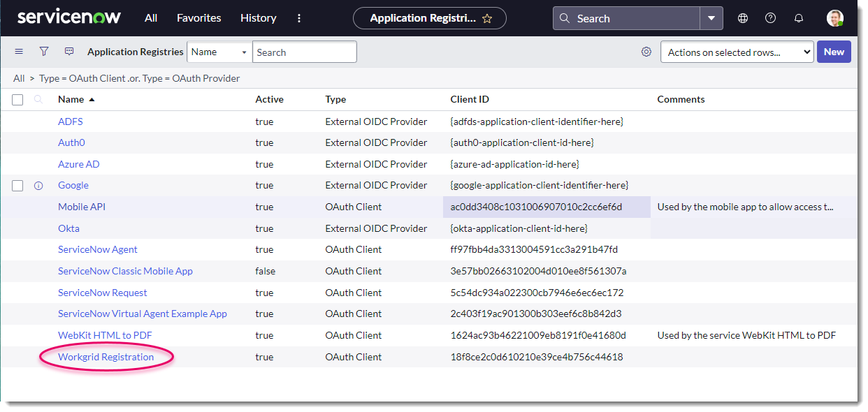Click the All breadcrumb link
868x412 pixels.
[x=19, y=78]
